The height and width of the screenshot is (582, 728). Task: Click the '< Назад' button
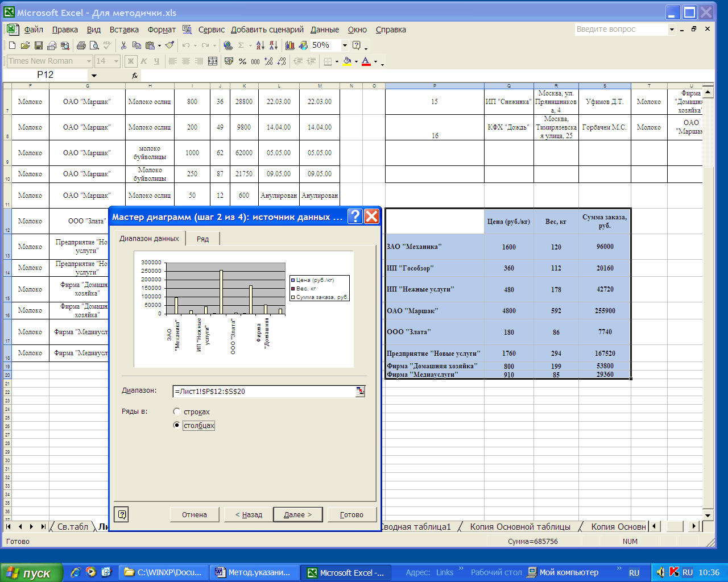pyautogui.click(x=249, y=514)
